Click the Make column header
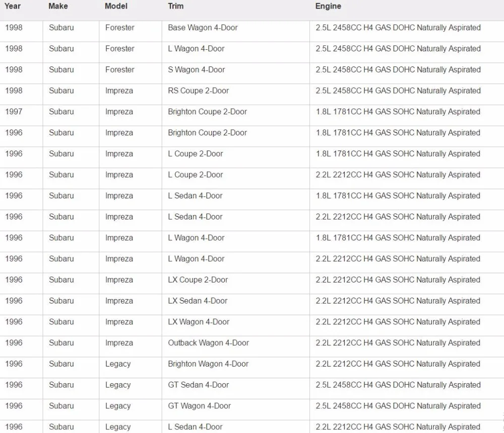The height and width of the screenshot is (433, 504). point(58,6)
